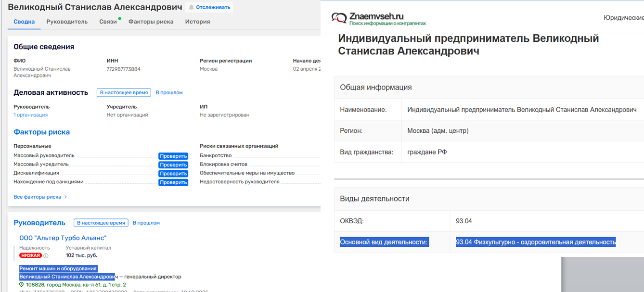Viewport: 644px width, 292px height.
Task: Select В настоящее время under Деловая активность
Action: (x=124, y=92)
